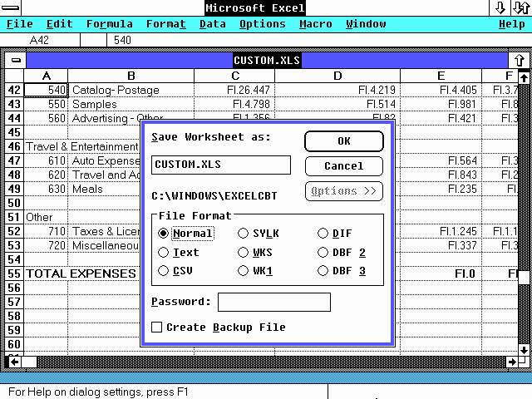The height and width of the screenshot is (399, 532).
Task: Click the horizontal scrollbar track
Action: tap(272, 362)
